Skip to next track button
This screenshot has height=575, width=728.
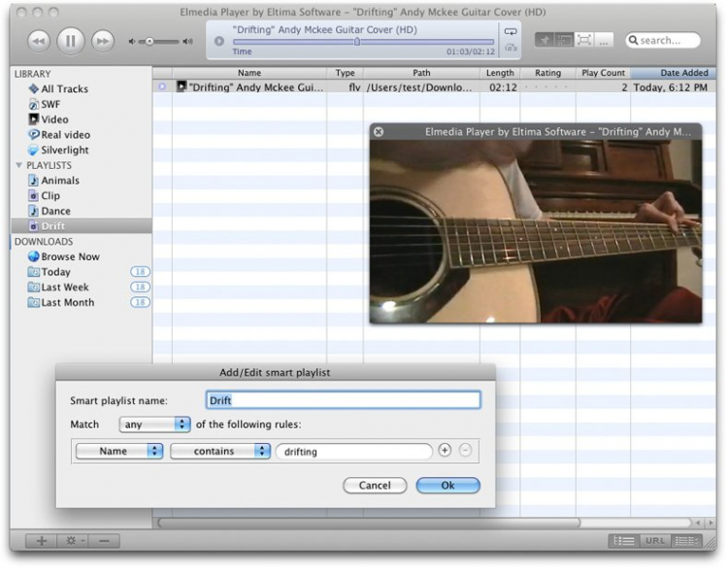point(103,42)
